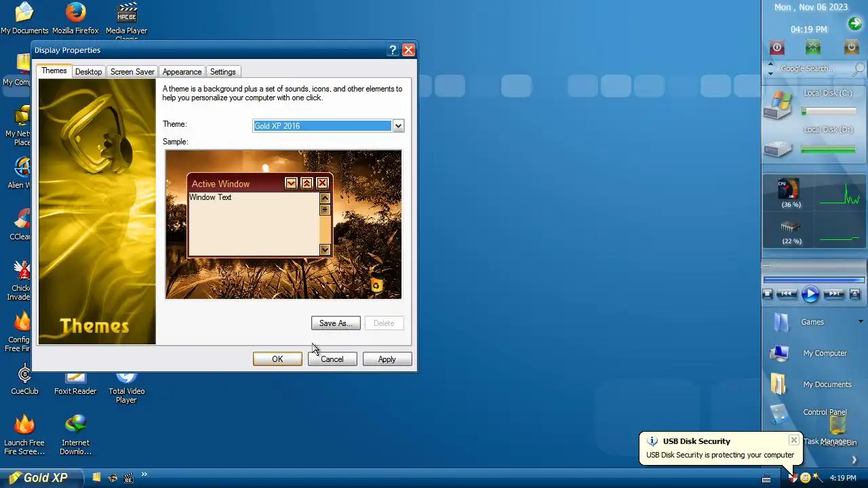Switch to the Settings tab
The height and width of the screenshot is (488, 868).
(222, 72)
